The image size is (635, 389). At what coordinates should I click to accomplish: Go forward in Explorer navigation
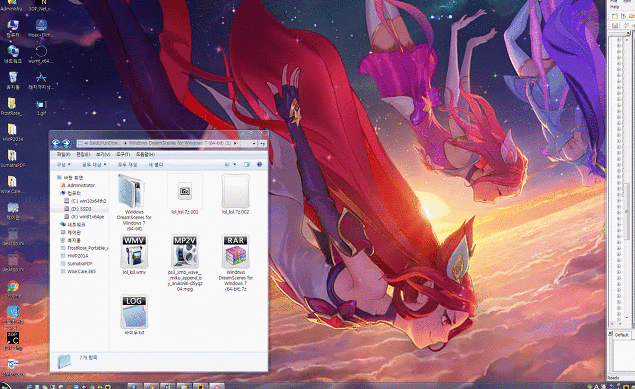click(66, 143)
